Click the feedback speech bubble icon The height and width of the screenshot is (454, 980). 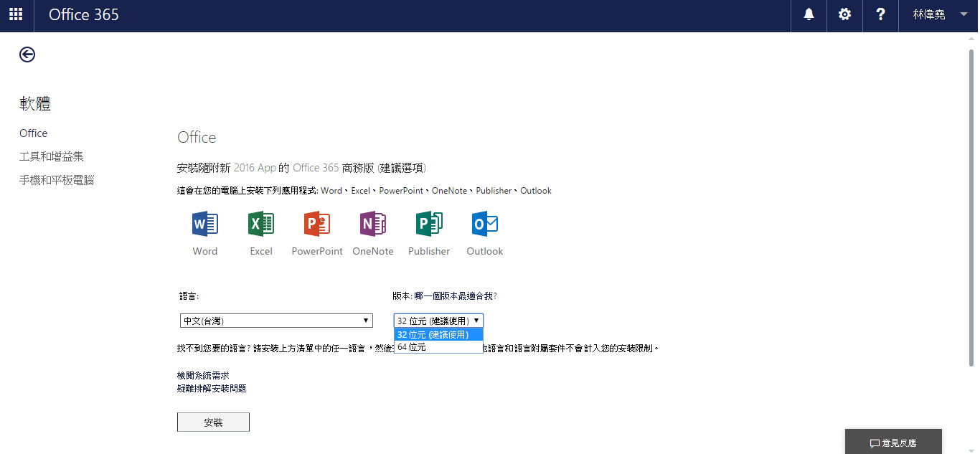[x=875, y=443]
